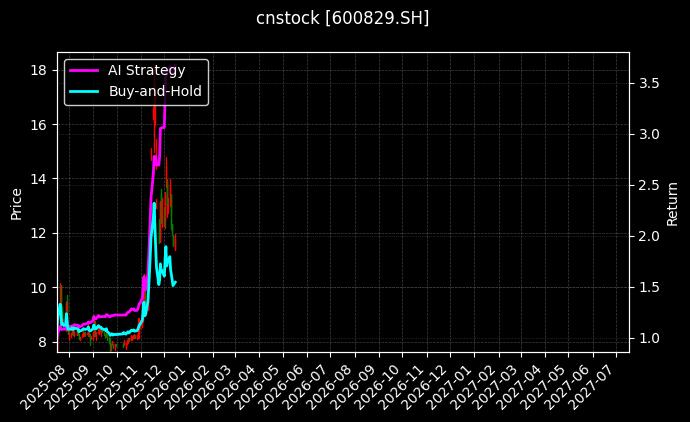Click the 1.0 return tick label
690x422 pixels.
(647, 338)
